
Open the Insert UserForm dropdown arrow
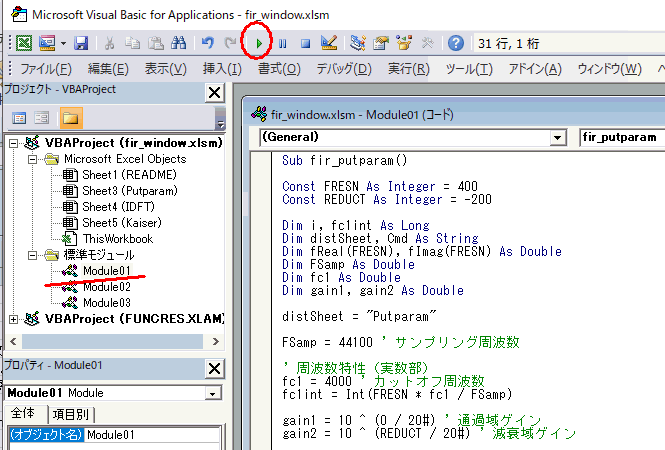[63, 43]
